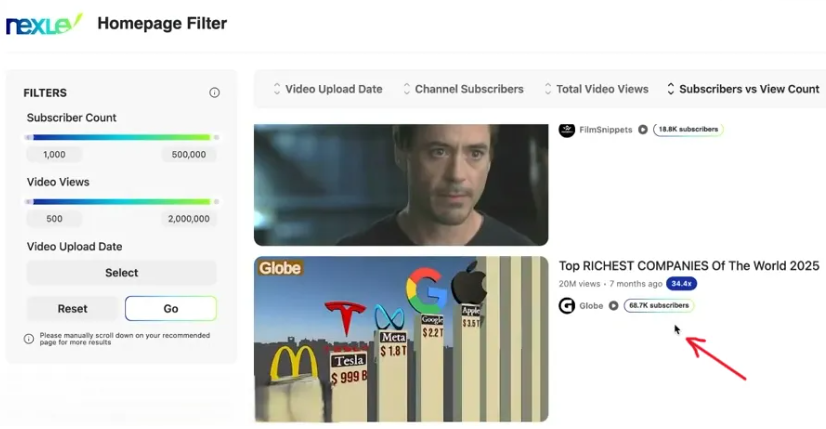Sort results by Total Video Views

(x=596, y=89)
